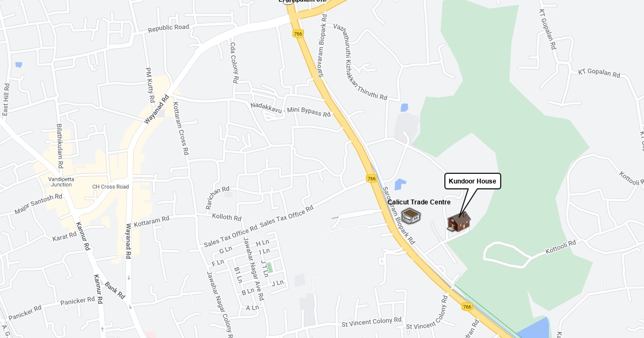Click the Kolloth Rd label
The height and width of the screenshot is (338, 644).
tap(226, 217)
